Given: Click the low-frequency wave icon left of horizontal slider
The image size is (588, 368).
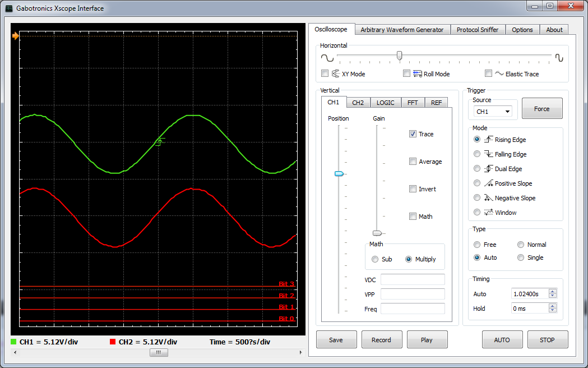Looking at the screenshot, I should [326, 58].
